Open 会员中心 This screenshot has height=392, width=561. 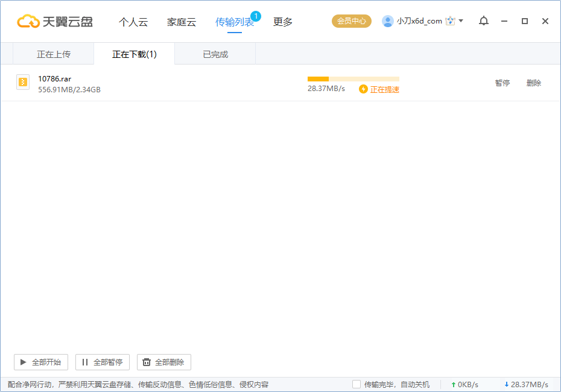pos(351,21)
